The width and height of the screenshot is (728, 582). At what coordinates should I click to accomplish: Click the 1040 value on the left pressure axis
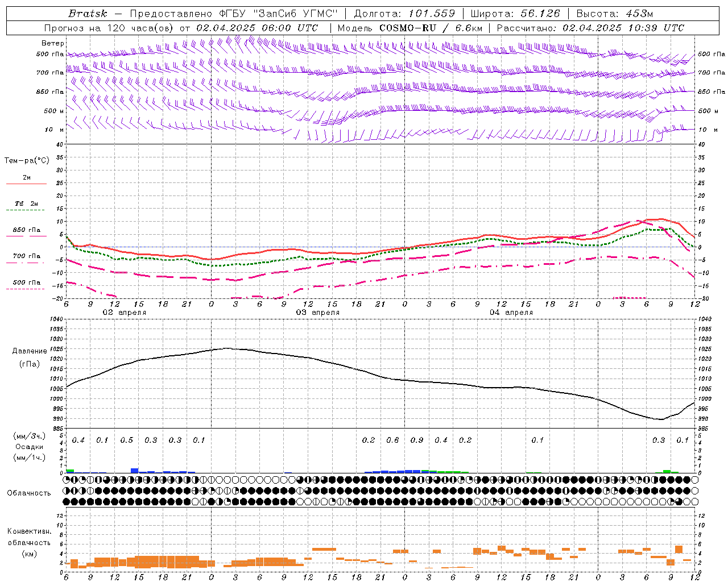point(56,319)
